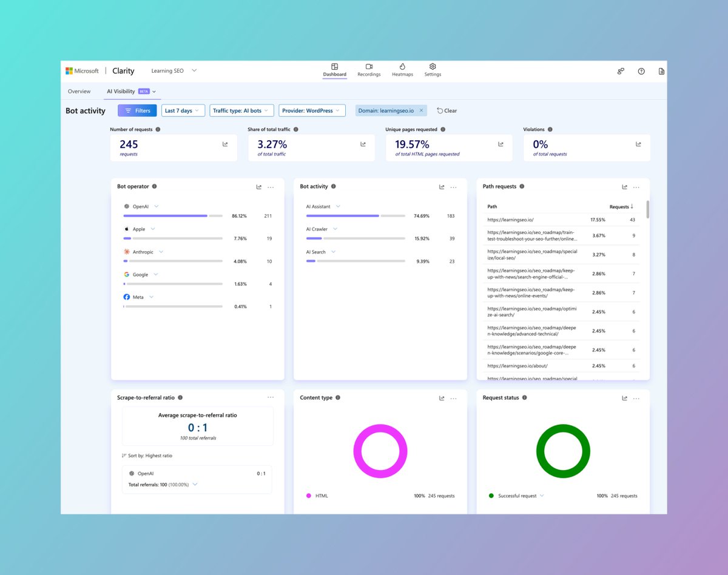Open more options in Bot activity card

[x=453, y=187]
